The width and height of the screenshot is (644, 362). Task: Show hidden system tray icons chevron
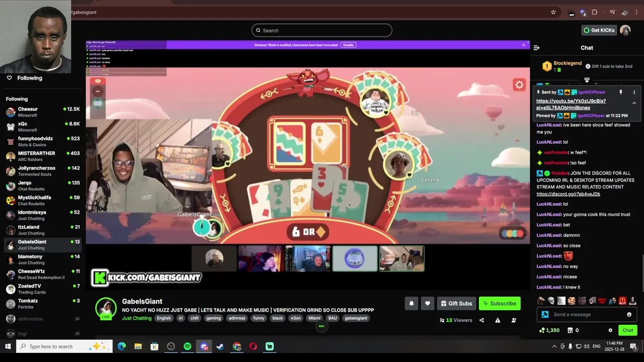click(554, 346)
